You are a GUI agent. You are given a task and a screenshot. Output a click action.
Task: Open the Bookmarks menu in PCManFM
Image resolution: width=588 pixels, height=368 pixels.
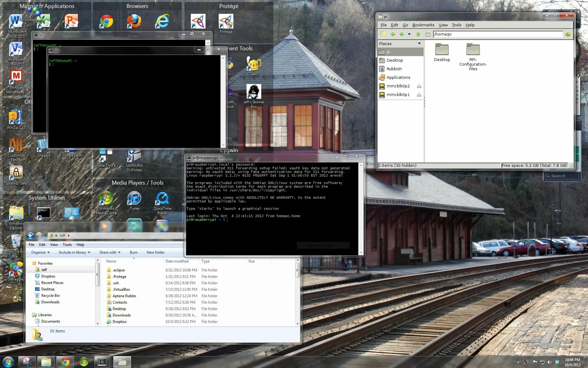[423, 25]
